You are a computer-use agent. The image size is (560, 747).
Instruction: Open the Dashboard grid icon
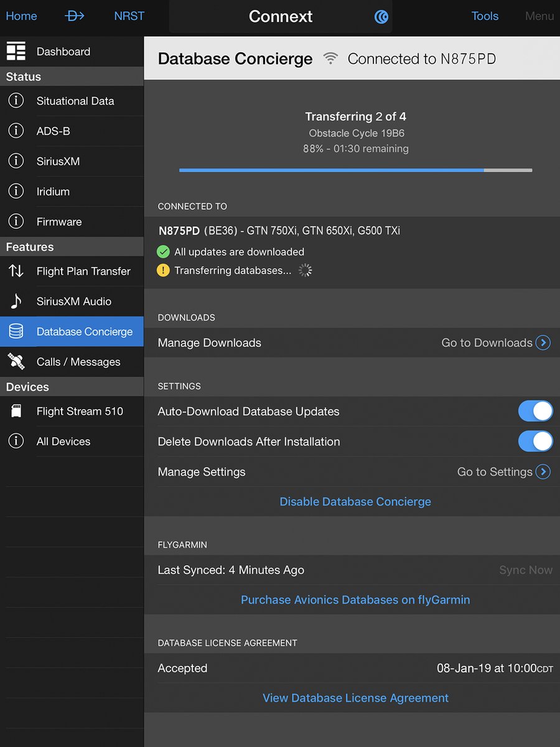[x=16, y=52]
